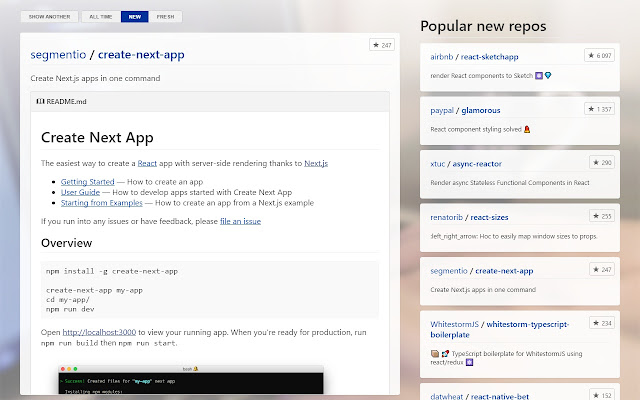Open the http://localhost:3000 link
Screen dimensions: 640x400
click(99, 332)
